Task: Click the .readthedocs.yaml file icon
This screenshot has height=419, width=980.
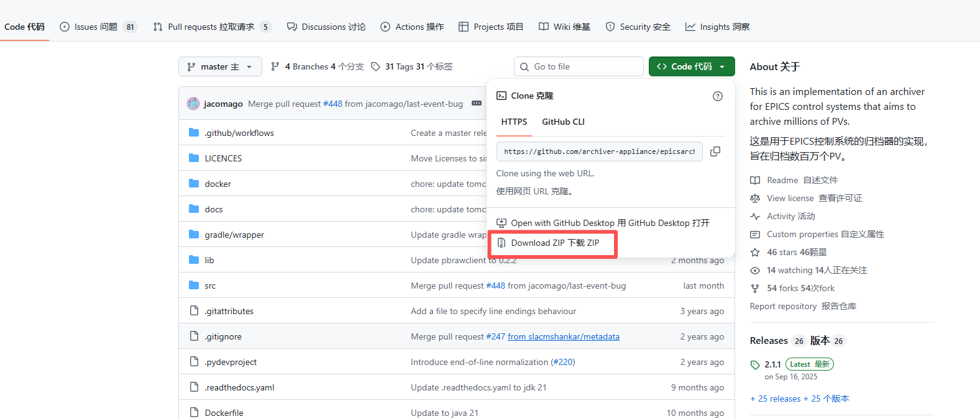Action: pos(194,387)
